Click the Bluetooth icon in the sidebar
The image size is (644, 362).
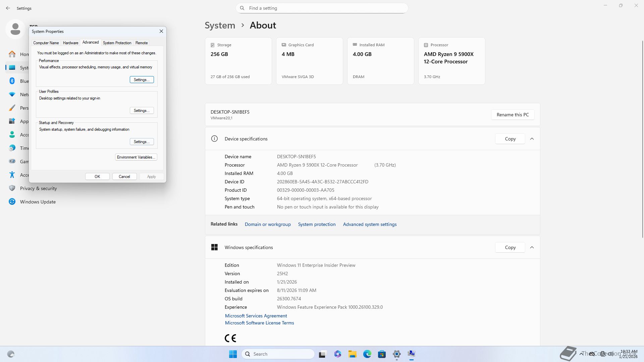point(12,81)
